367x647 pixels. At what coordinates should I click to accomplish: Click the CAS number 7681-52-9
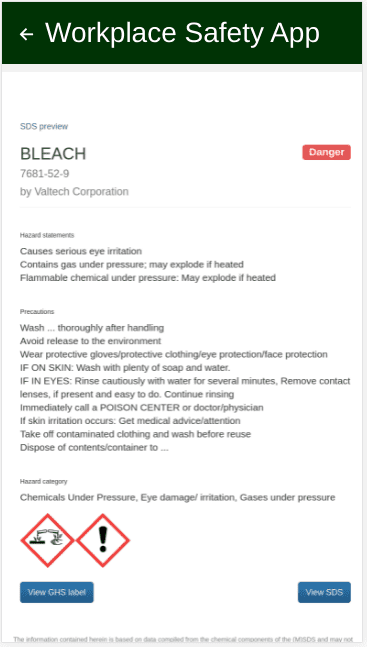click(45, 173)
